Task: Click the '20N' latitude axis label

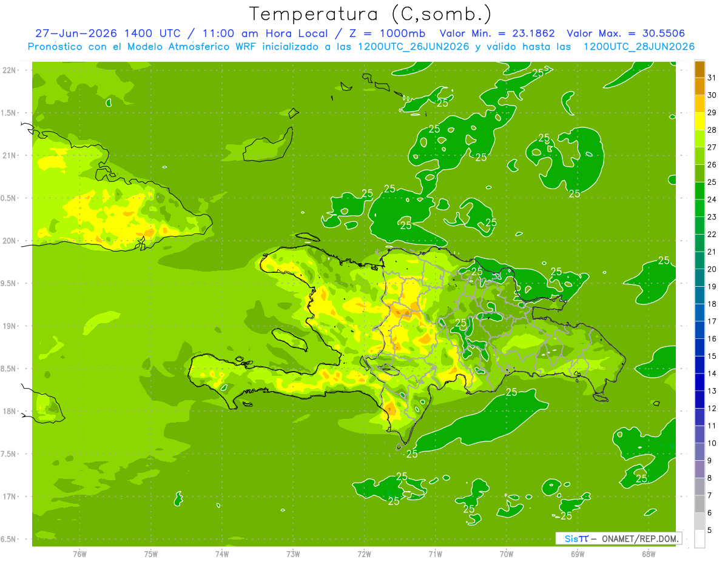Action: 10,241
